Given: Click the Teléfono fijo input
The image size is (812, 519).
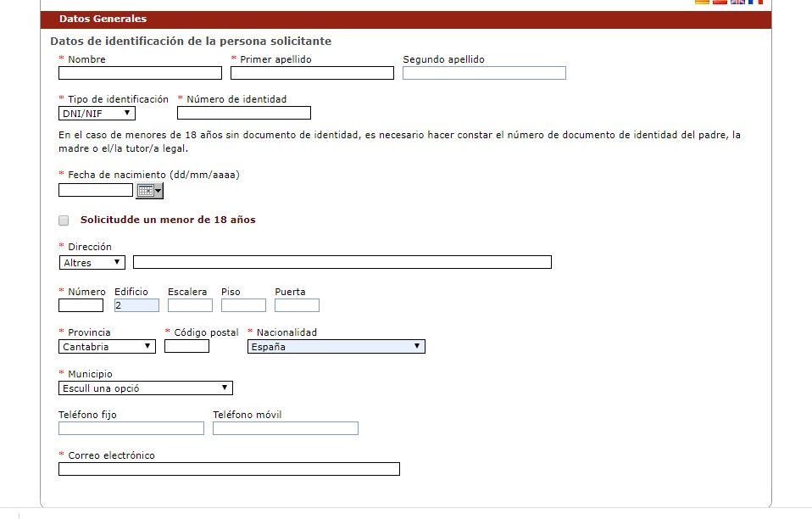Looking at the screenshot, I should [131, 428].
